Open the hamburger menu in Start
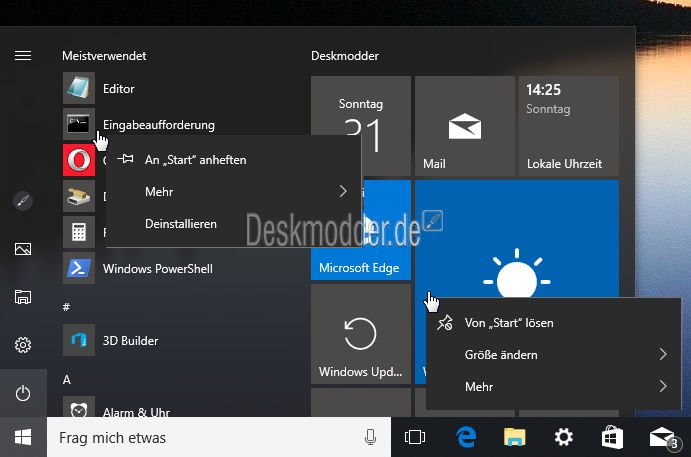Image resolution: width=691 pixels, height=457 pixels. pos(23,56)
